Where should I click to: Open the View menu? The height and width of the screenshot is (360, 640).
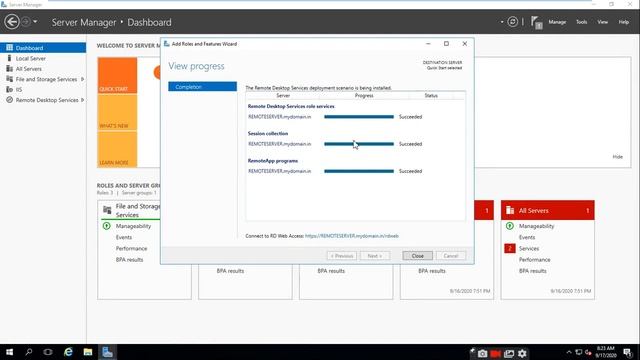point(603,22)
